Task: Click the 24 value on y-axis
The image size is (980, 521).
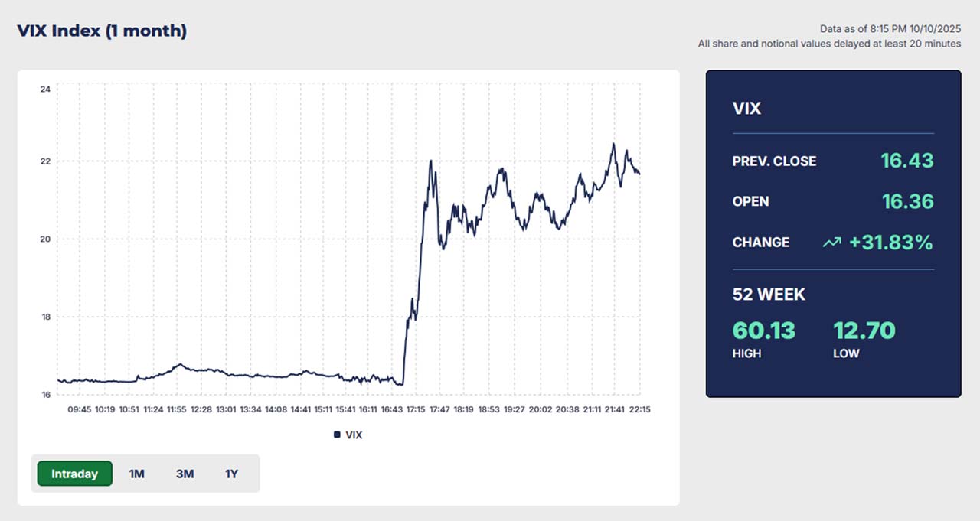Action: coord(45,90)
